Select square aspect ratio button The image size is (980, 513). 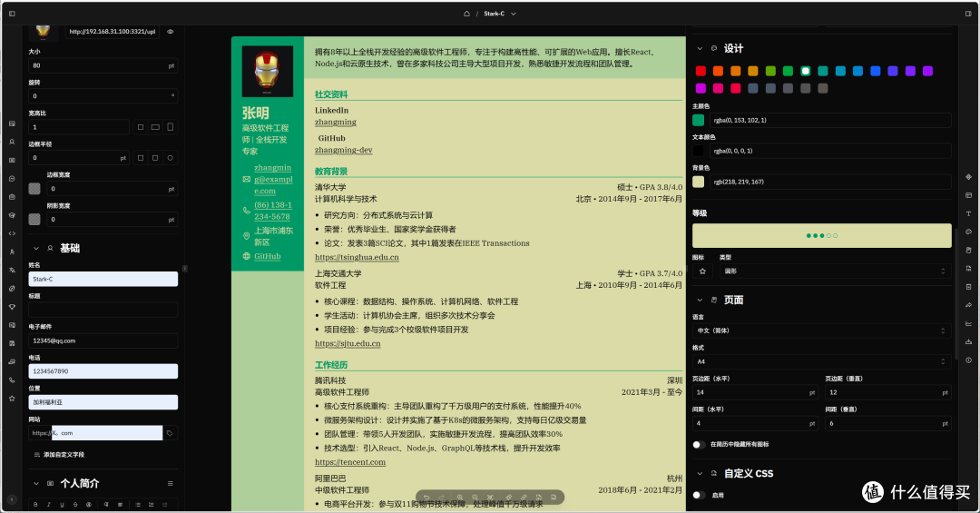pyautogui.click(x=141, y=127)
